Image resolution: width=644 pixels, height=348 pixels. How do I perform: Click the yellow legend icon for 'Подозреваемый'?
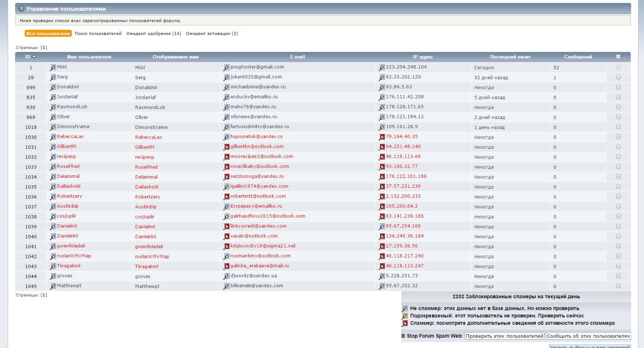click(x=405, y=316)
